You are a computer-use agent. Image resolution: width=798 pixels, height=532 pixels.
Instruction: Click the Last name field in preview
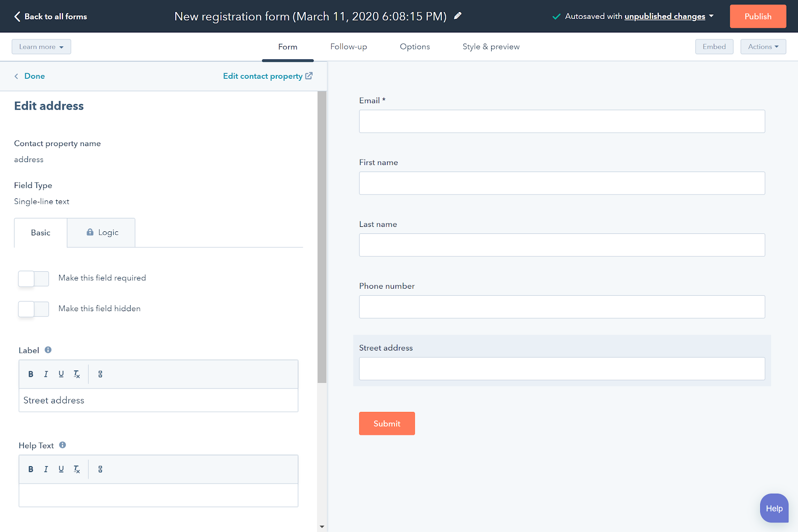click(x=562, y=245)
